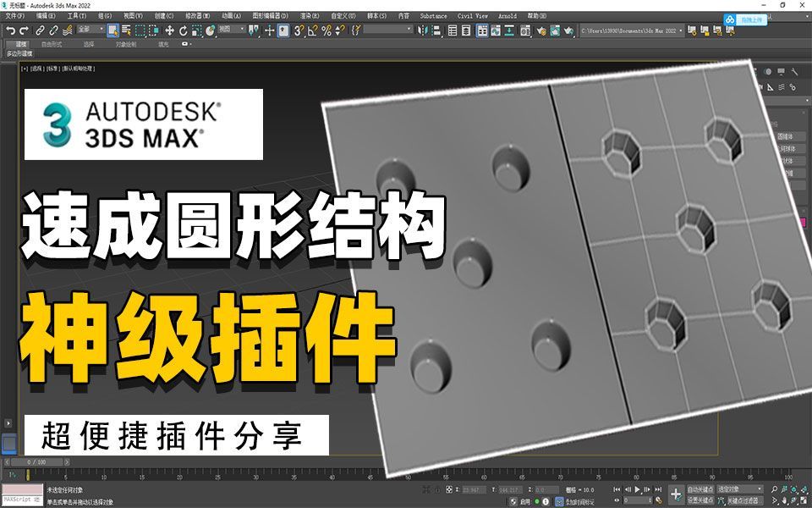Open the Select by Name dialog
This screenshot has height=508, width=812.
126,31
